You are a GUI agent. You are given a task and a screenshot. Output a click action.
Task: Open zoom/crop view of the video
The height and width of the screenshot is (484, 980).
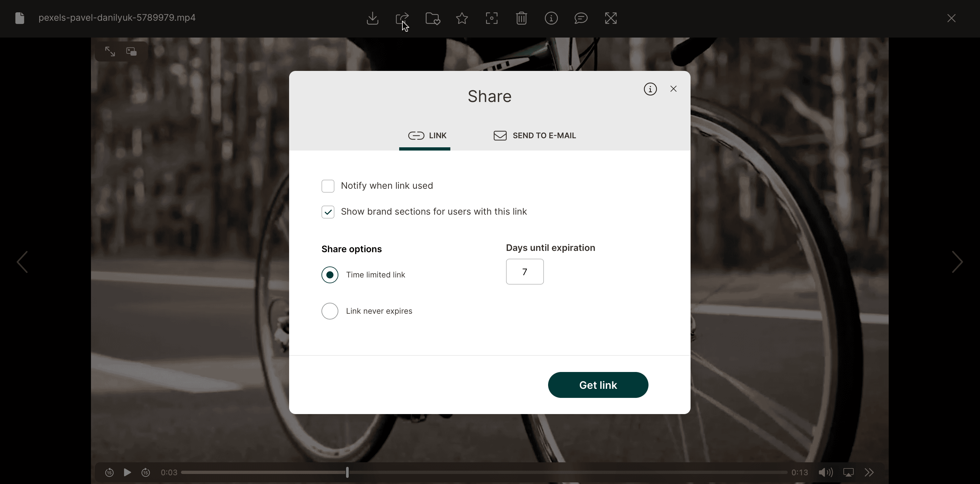491,18
